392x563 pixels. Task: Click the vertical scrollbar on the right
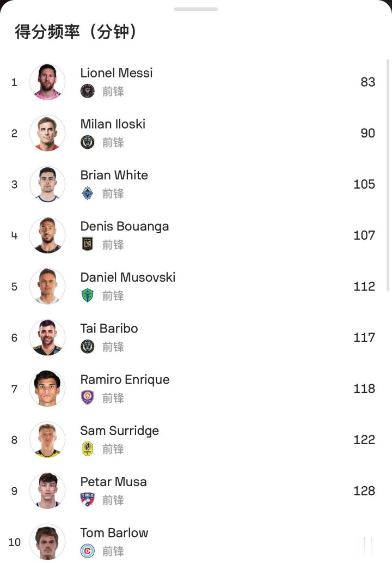(x=388, y=174)
